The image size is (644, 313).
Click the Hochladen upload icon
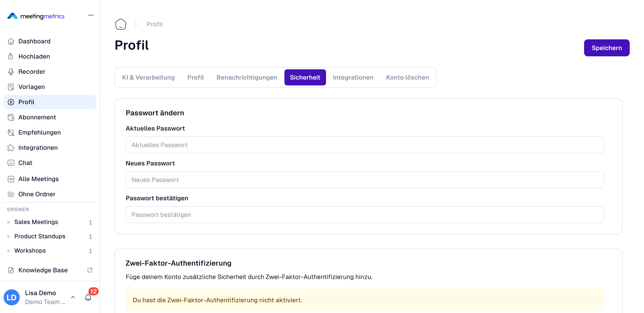tap(11, 57)
